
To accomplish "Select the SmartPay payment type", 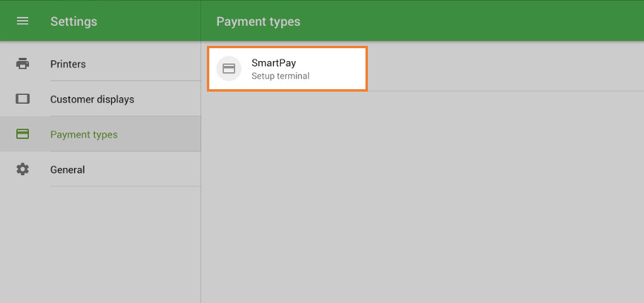I will click(x=287, y=68).
